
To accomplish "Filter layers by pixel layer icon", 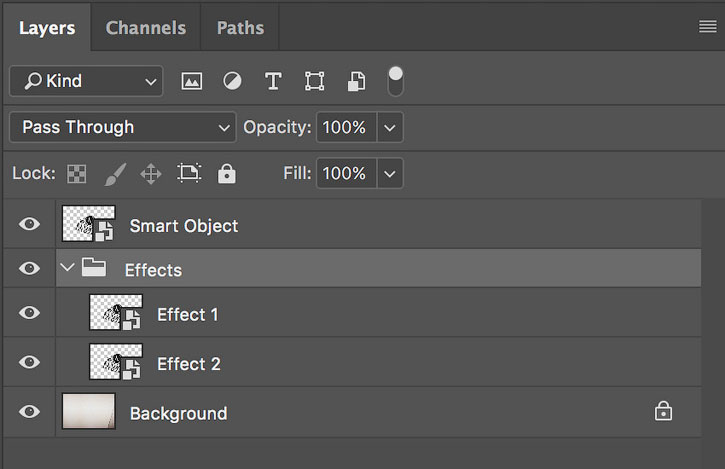I will click(191, 81).
